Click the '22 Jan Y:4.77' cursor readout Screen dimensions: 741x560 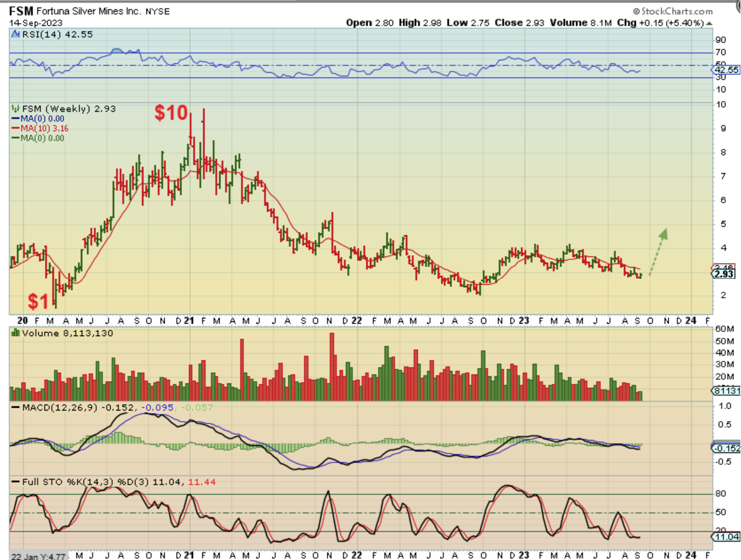point(38,555)
